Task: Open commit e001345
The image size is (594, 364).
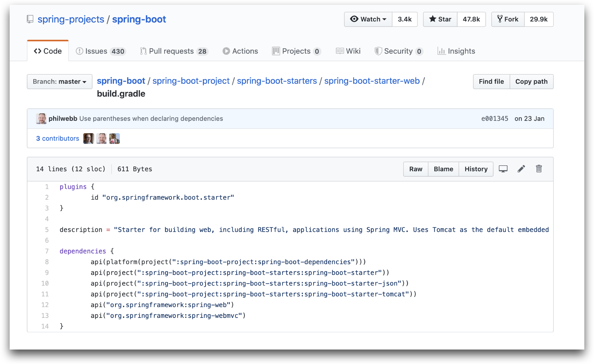Action: (495, 119)
